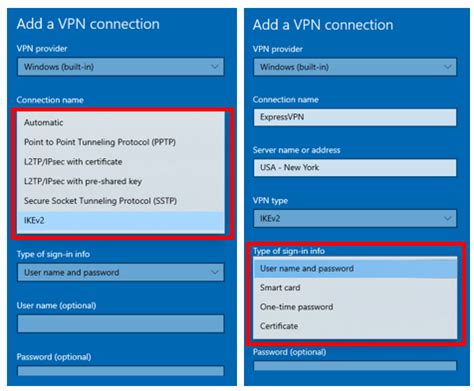The height and width of the screenshot is (391, 474).
Task: Click Connection name field containing ExpressVPN
Action: tap(355, 117)
